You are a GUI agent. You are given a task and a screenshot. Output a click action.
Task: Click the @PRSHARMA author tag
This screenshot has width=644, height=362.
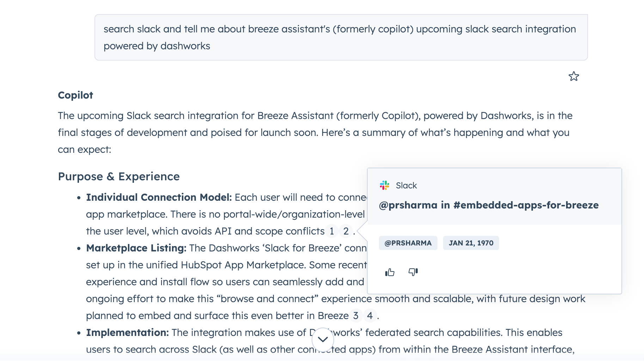[408, 243]
